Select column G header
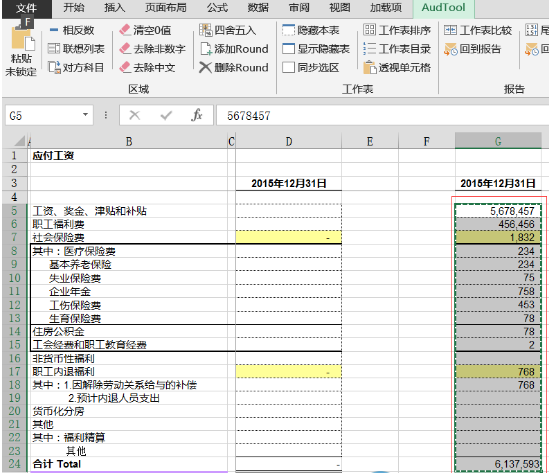 (498, 141)
